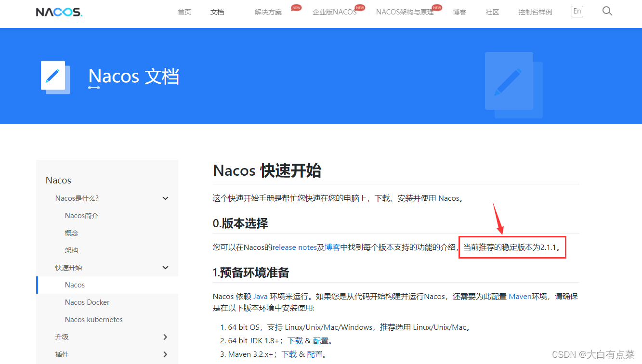Collapse the 快速开始 section chevron
The image size is (642, 364).
coord(165,268)
